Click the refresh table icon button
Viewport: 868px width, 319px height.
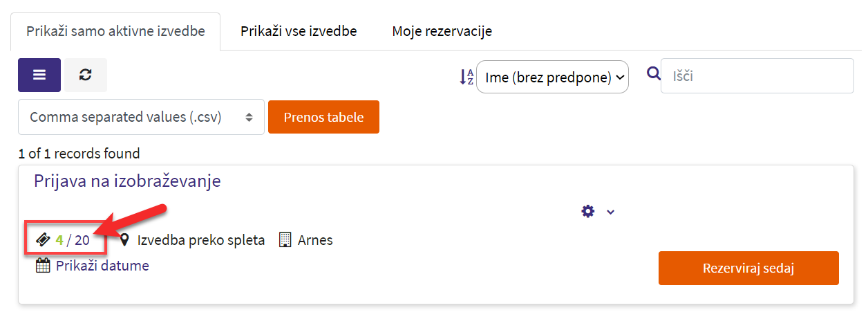pyautogui.click(x=86, y=75)
